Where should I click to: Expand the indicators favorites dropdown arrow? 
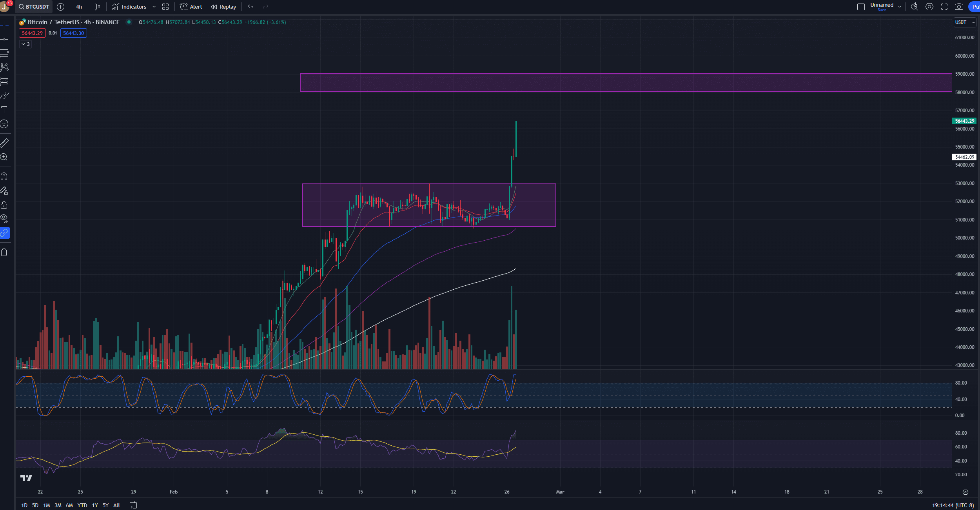[154, 7]
